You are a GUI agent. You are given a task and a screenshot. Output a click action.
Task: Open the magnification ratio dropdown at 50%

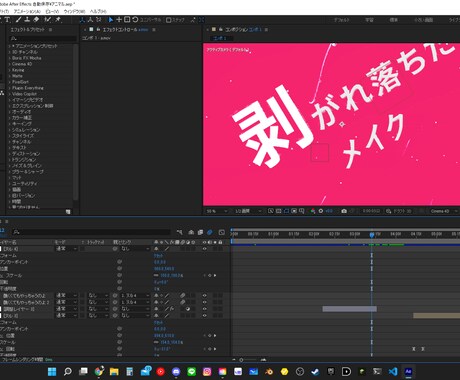217,211
